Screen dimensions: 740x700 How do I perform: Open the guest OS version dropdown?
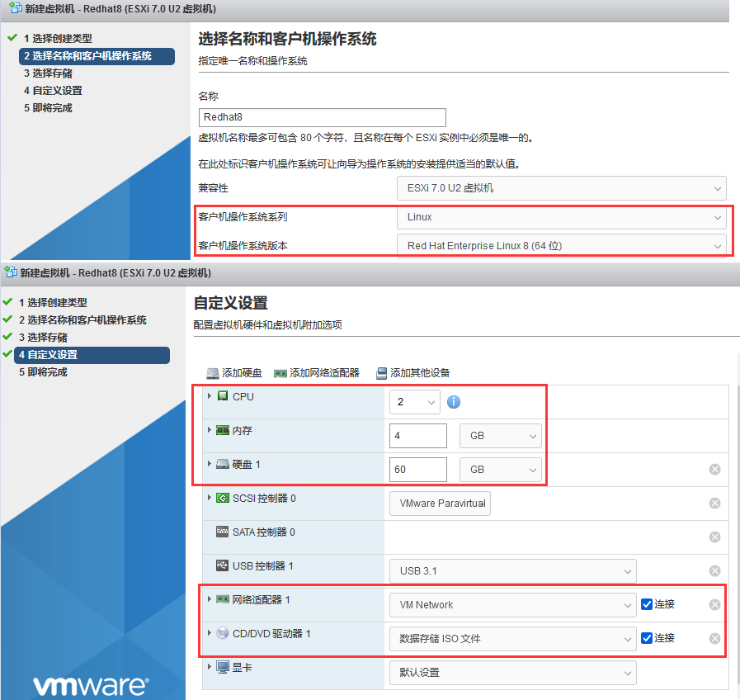[561, 246]
